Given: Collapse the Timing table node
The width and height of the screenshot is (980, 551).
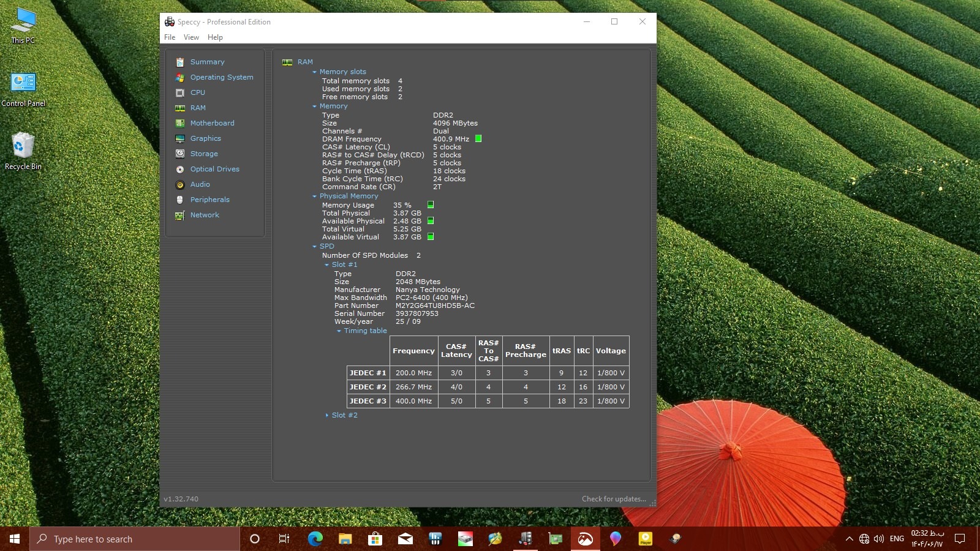Looking at the screenshot, I should pos(339,331).
